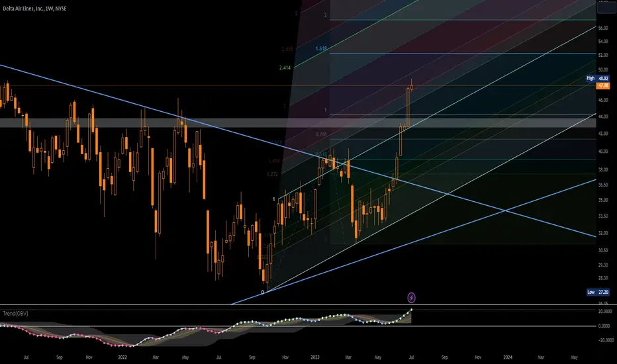This screenshot has width=617, height=364.
Task: Click the 30.50 price axis value
Action: pos(603,250)
